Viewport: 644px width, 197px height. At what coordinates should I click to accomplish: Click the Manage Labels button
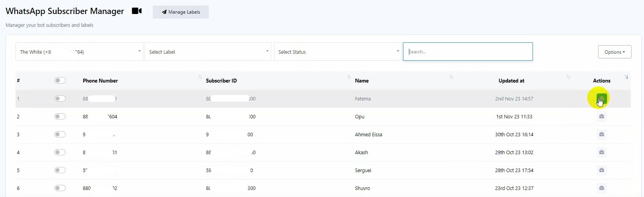coord(181,12)
